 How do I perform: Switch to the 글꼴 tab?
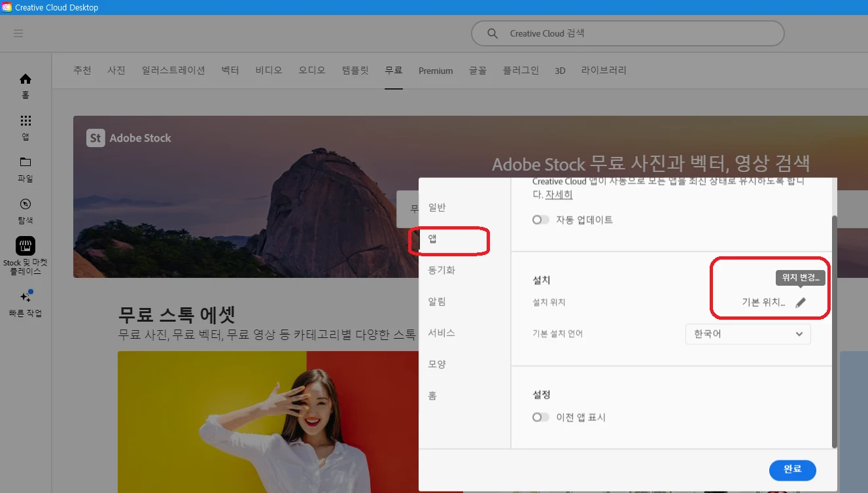coord(477,70)
